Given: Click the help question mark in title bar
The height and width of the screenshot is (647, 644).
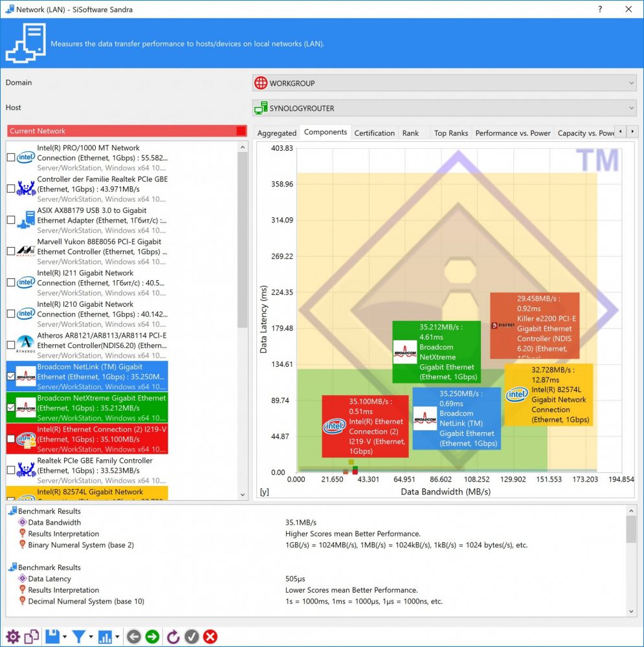Looking at the screenshot, I should (600, 9).
